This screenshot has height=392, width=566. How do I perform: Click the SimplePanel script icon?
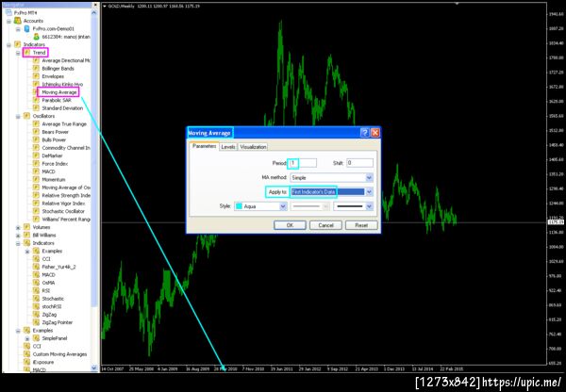click(36, 338)
